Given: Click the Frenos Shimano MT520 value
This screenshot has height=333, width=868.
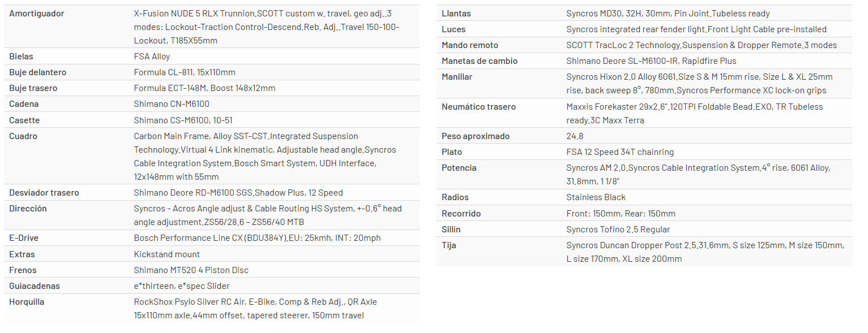Looking at the screenshot, I should point(191,270).
